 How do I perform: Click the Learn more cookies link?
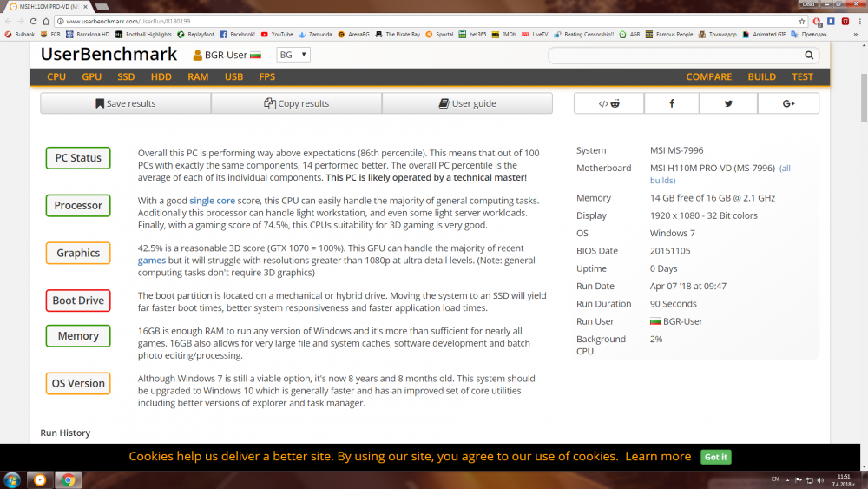pyautogui.click(x=658, y=456)
